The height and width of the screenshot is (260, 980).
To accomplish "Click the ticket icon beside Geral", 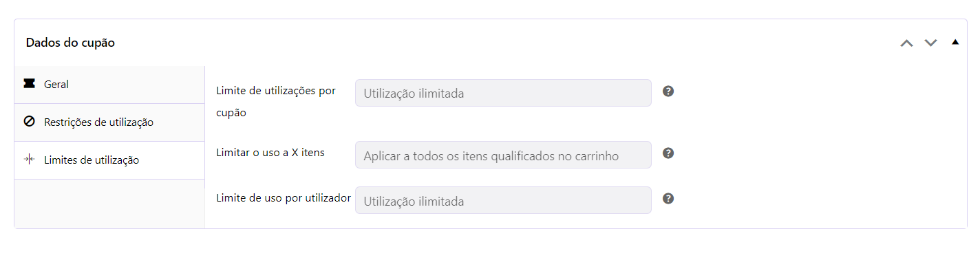I will pos(29,84).
